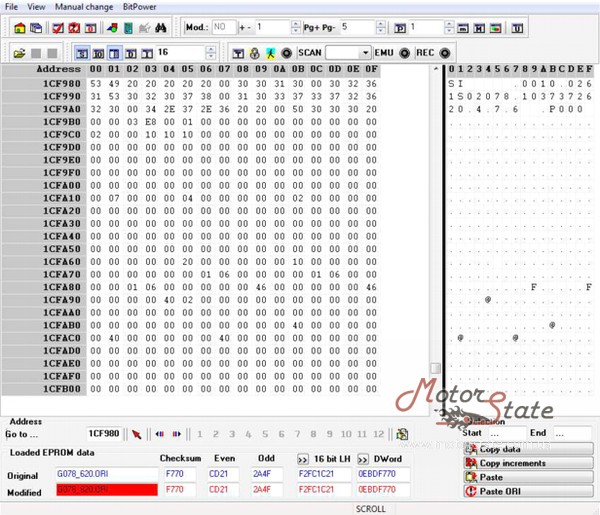Select bookmark number 6
Image resolution: width=600 pixels, height=515 pixels.
point(281,434)
